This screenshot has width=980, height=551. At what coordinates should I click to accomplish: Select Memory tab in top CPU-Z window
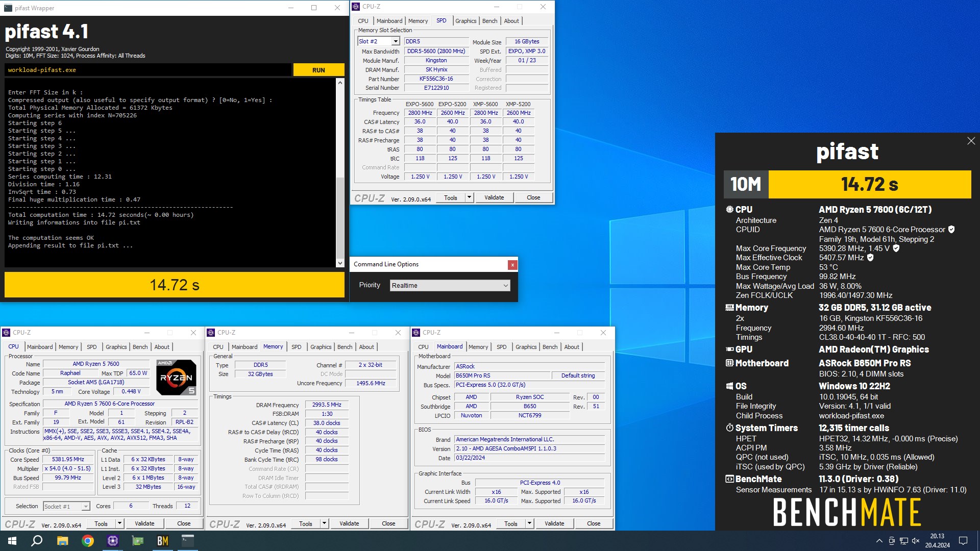pyautogui.click(x=418, y=21)
